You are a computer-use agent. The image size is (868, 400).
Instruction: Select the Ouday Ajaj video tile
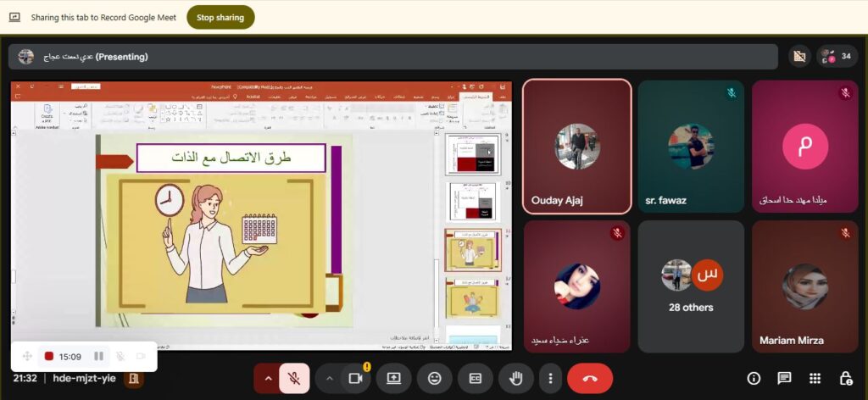[576, 147]
